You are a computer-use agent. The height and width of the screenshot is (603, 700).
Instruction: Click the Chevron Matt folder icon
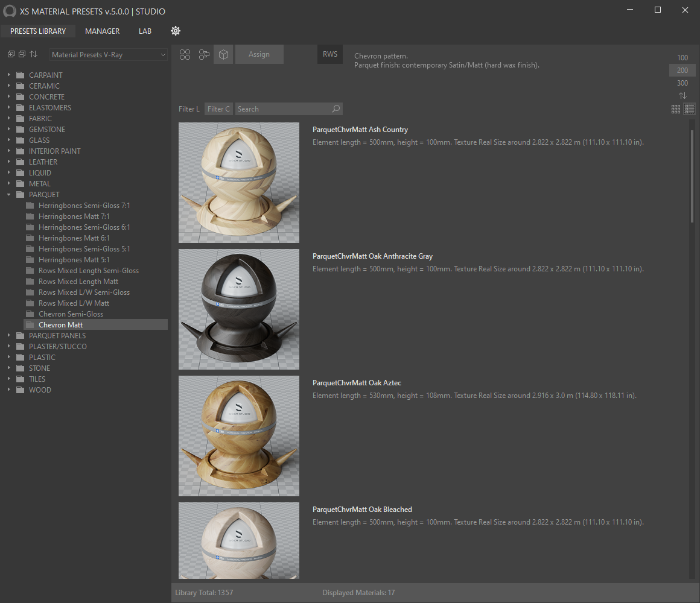click(x=30, y=324)
